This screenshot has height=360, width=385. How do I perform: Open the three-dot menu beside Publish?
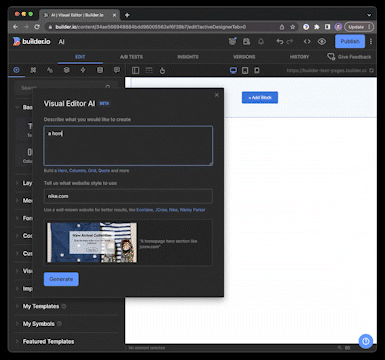(x=371, y=41)
